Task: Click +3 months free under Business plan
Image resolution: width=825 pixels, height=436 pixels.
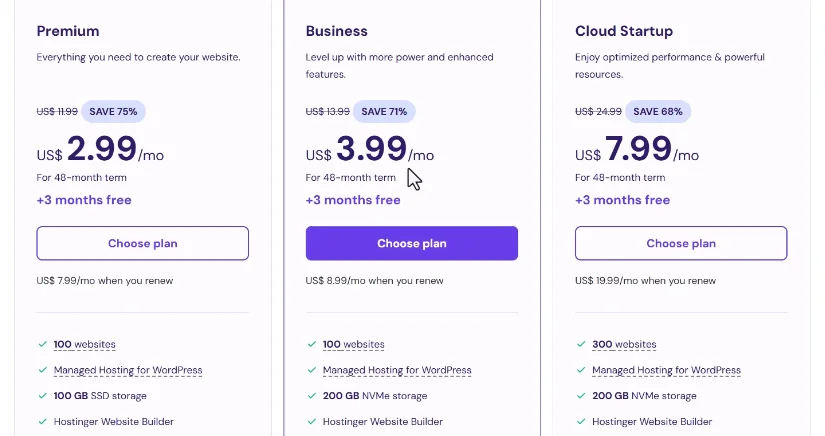Action: pyautogui.click(x=353, y=200)
